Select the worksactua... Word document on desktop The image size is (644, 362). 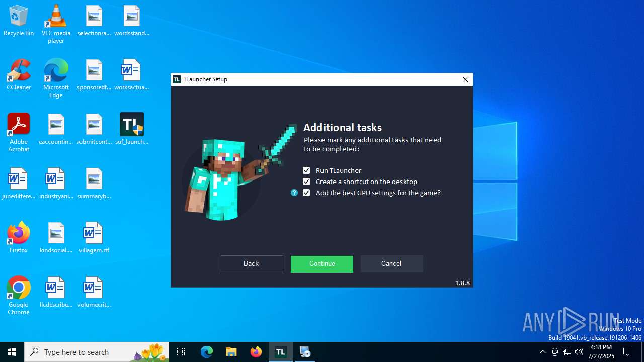click(132, 75)
